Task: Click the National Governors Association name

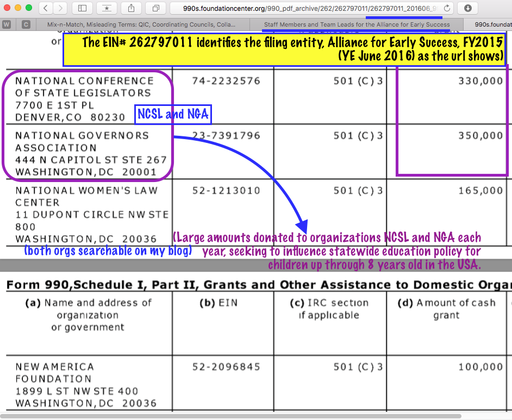Action: click(82, 141)
